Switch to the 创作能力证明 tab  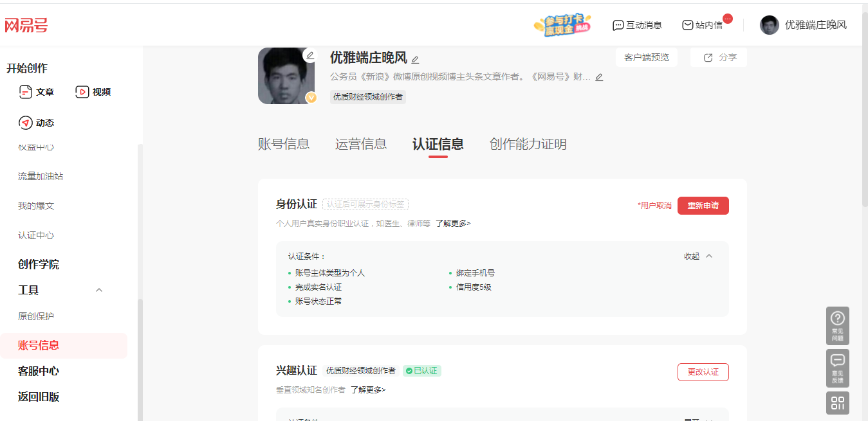point(528,144)
